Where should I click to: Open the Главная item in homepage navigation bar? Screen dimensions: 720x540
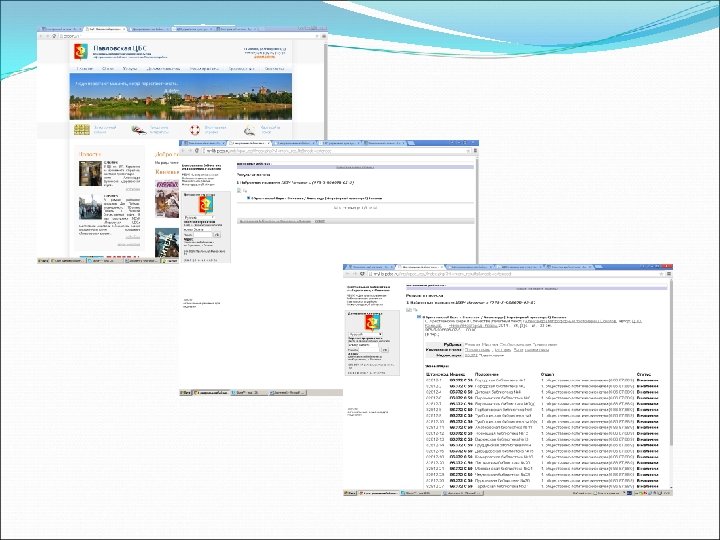[x=84, y=68]
